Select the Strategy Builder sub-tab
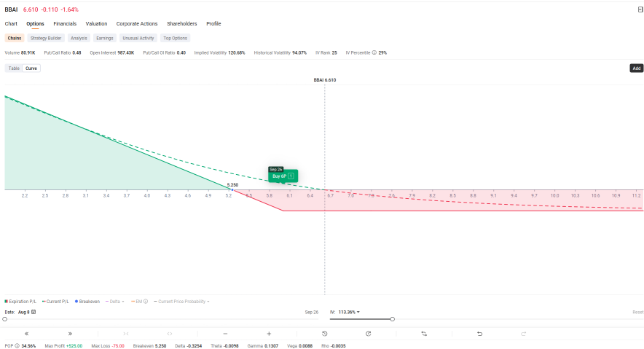644x349 pixels. click(x=46, y=38)
